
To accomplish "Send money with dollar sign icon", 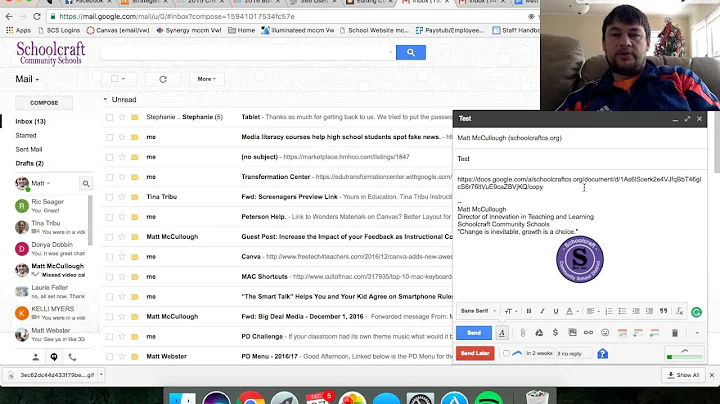I will (555, 332).
